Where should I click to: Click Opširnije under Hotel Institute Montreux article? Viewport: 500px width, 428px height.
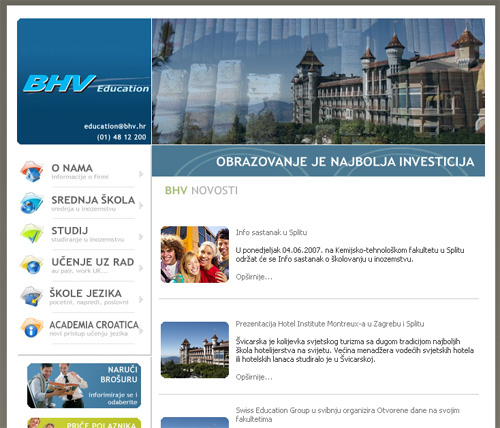point(254,377)
